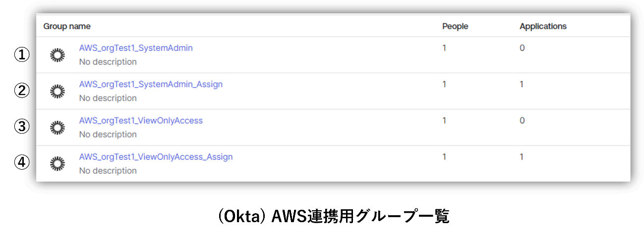Click the Applications count for AWS_orgTest1_ViewOnlyAccess

522,120
